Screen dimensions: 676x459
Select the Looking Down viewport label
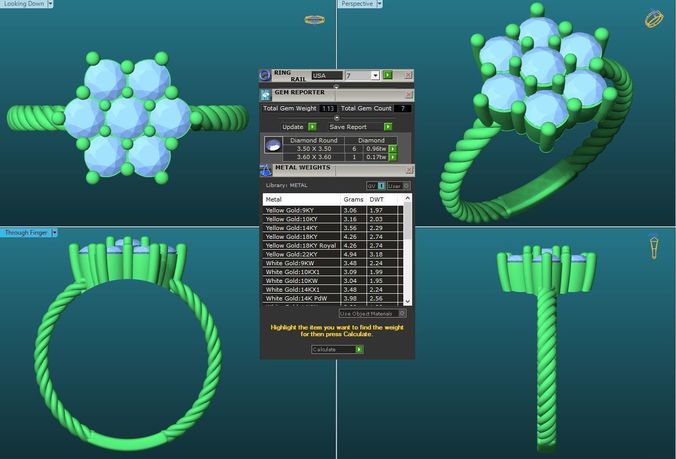coord(24,4)
